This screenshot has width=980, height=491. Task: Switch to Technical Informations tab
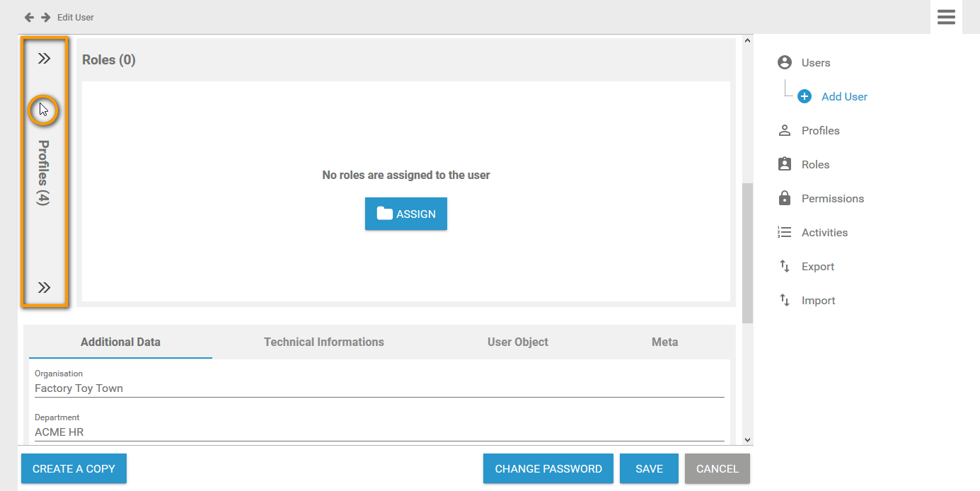324,342
